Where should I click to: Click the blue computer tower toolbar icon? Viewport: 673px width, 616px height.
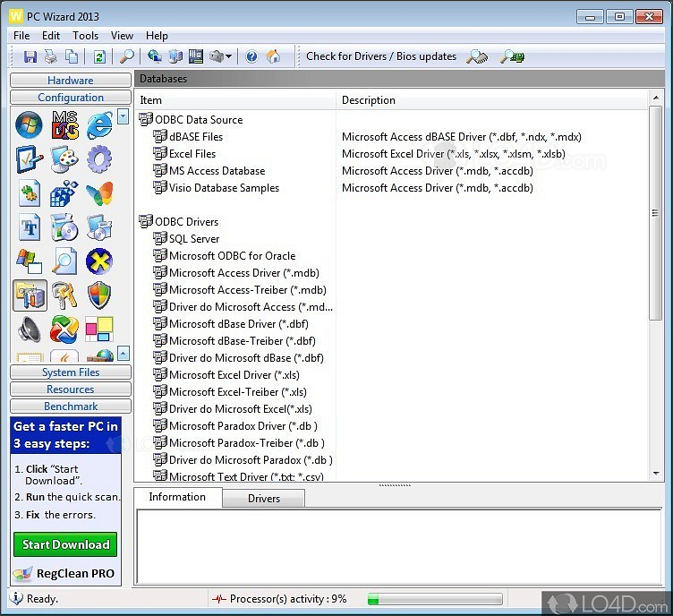pyautogui.click(x=175, y=56)
